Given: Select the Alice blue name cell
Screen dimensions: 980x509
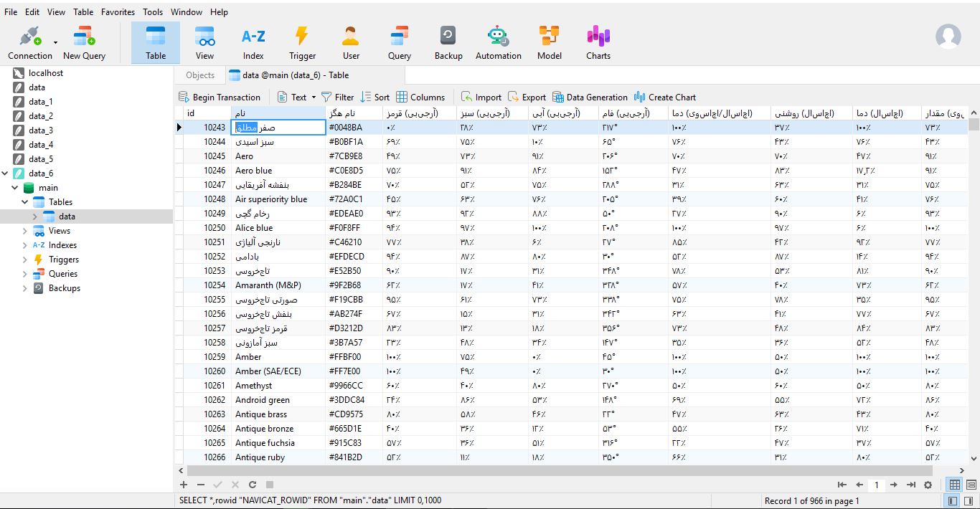Looking at the screenshot, I should pos(278,227).
